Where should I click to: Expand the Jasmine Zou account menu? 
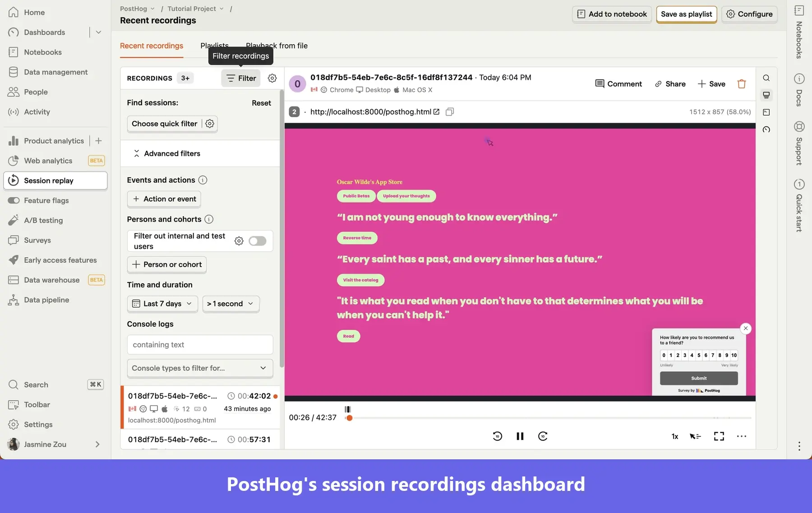[55, 444]
